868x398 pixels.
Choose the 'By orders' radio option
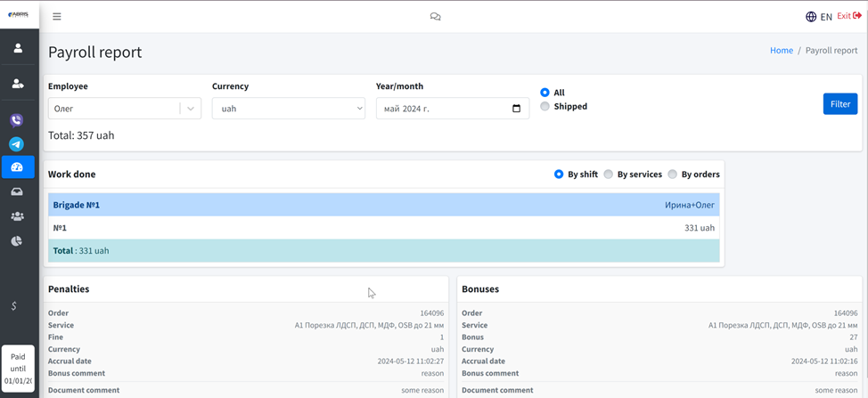click(x=673, y=175)
